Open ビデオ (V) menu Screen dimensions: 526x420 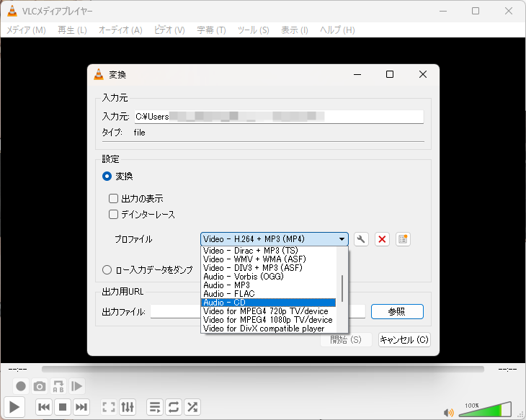[169, 30]
